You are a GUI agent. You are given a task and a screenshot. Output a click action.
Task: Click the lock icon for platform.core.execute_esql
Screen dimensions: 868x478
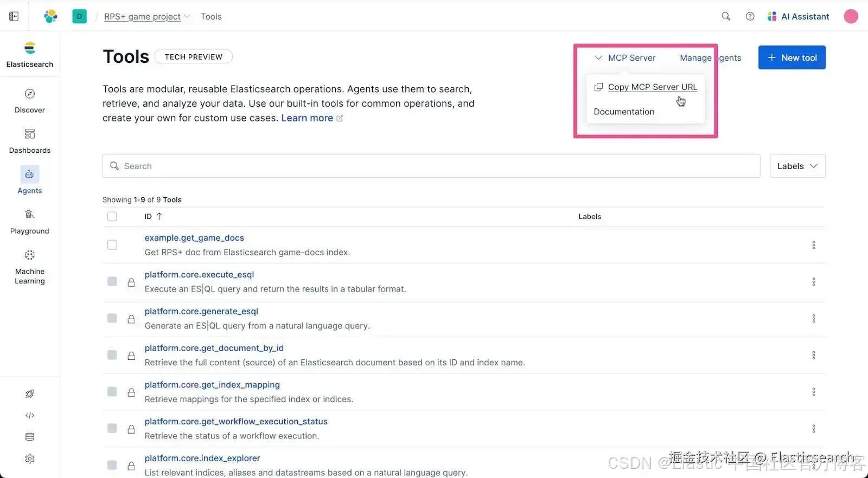(131, 282)
